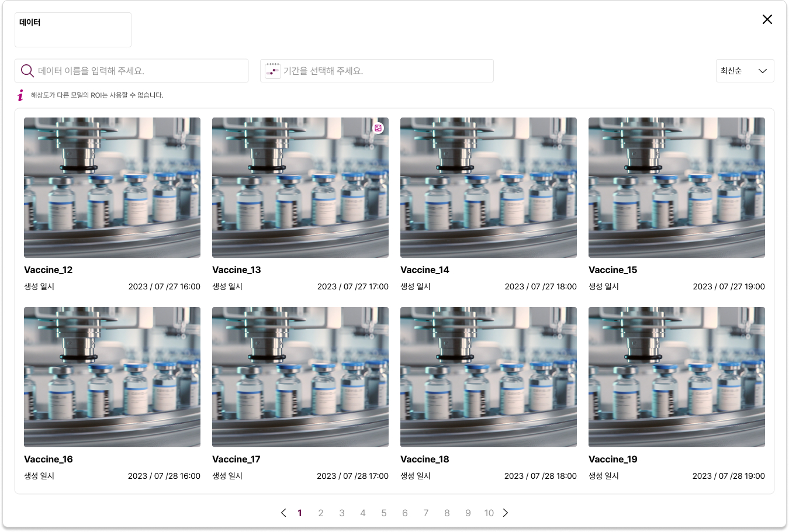Click the ROI resolution notice text

[x=97, y=95]
